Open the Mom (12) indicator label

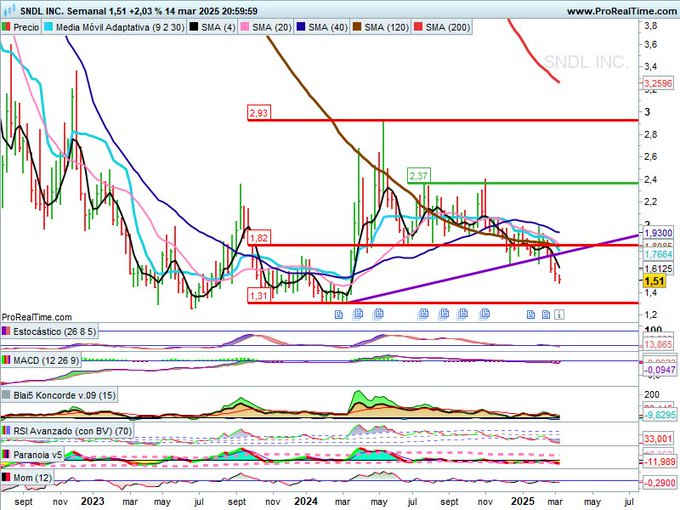pos(33,477)
